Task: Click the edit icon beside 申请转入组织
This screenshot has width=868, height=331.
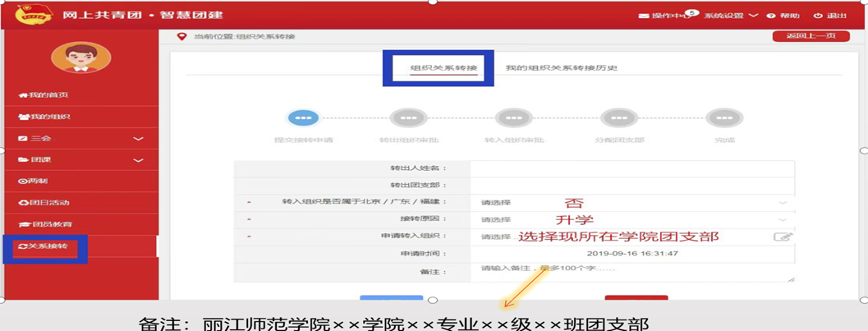Action: tap(783, 237)
